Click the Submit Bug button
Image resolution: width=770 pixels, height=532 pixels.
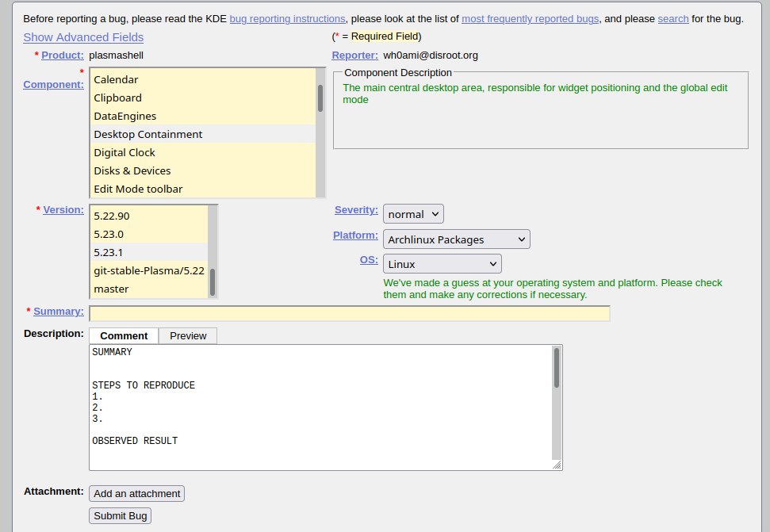tap(121, 516)
